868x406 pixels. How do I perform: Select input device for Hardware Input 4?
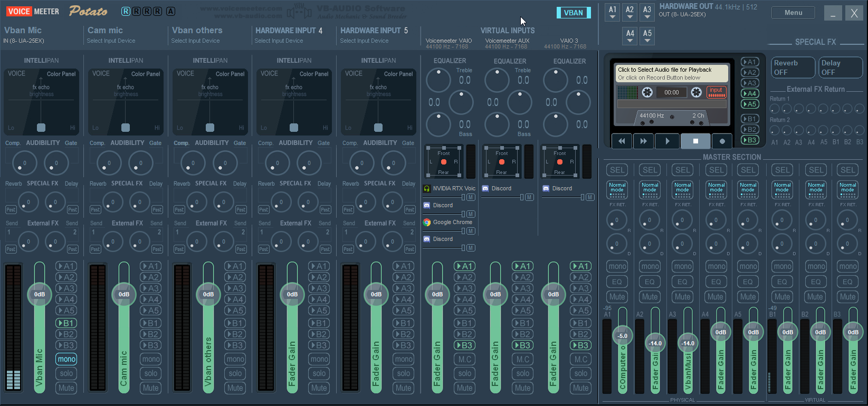(279, 41)
